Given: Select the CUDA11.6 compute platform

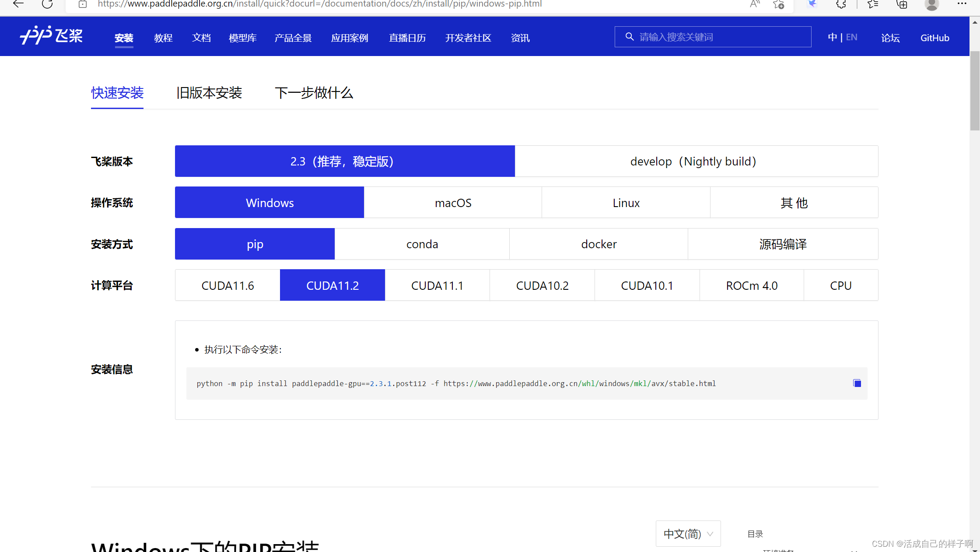Looking at the screenshot, I should point(227,285).
